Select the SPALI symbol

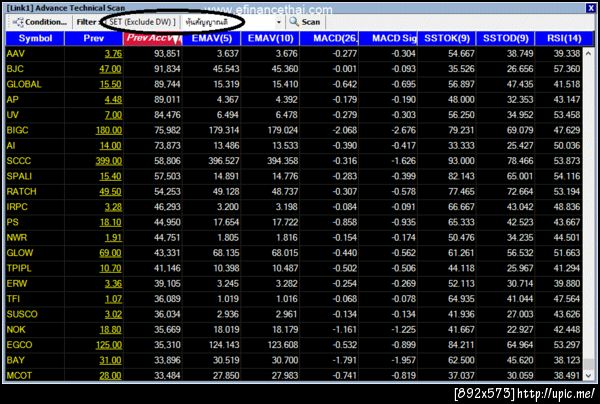(19, 176)
